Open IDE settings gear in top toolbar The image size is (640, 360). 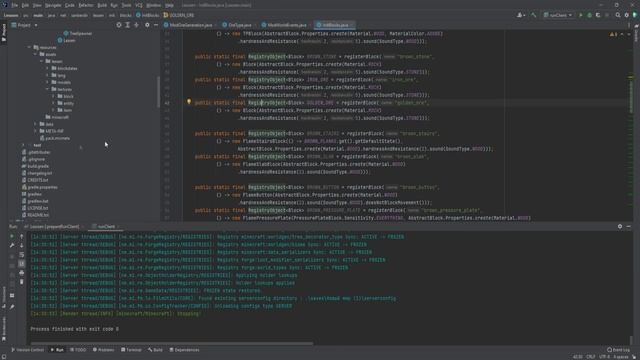click(627, 15)
